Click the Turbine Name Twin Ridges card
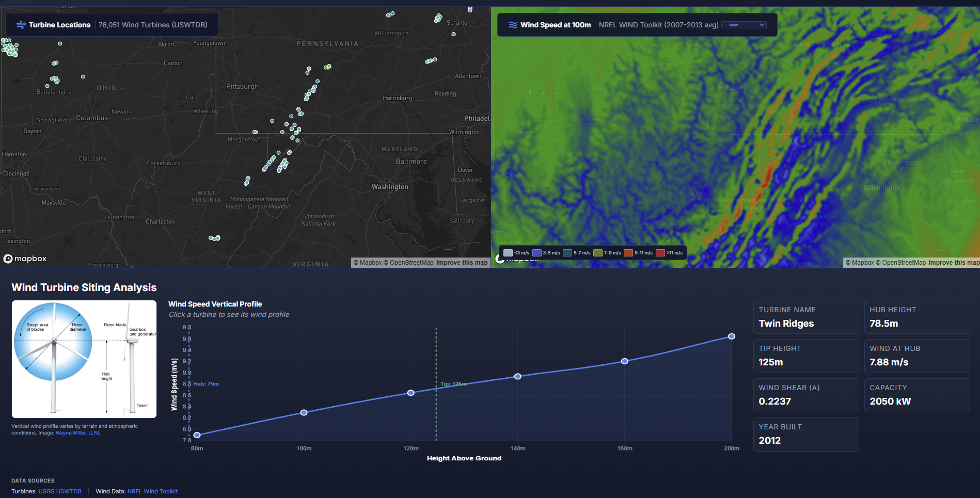 pos(805,317)
